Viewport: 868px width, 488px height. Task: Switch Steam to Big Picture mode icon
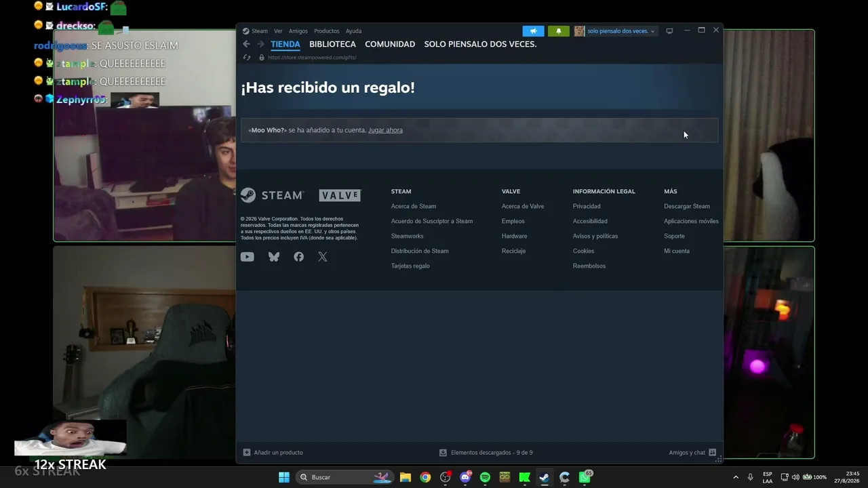669,31
